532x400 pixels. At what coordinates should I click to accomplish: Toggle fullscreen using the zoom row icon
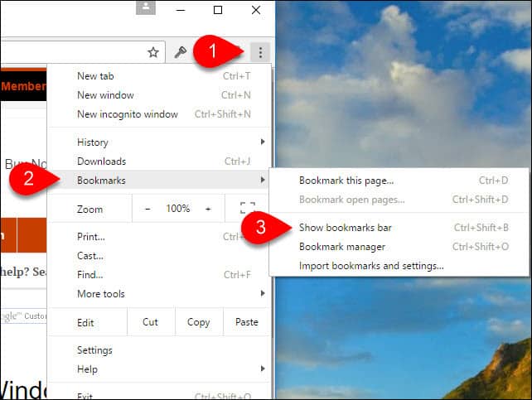coord(248,208)
